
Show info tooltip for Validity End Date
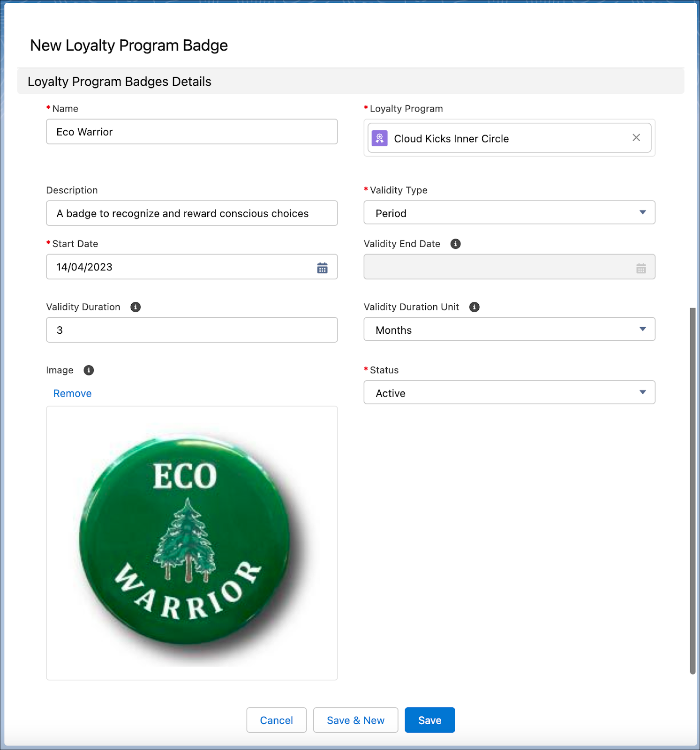pyautogui.click(x=455, y=244)
